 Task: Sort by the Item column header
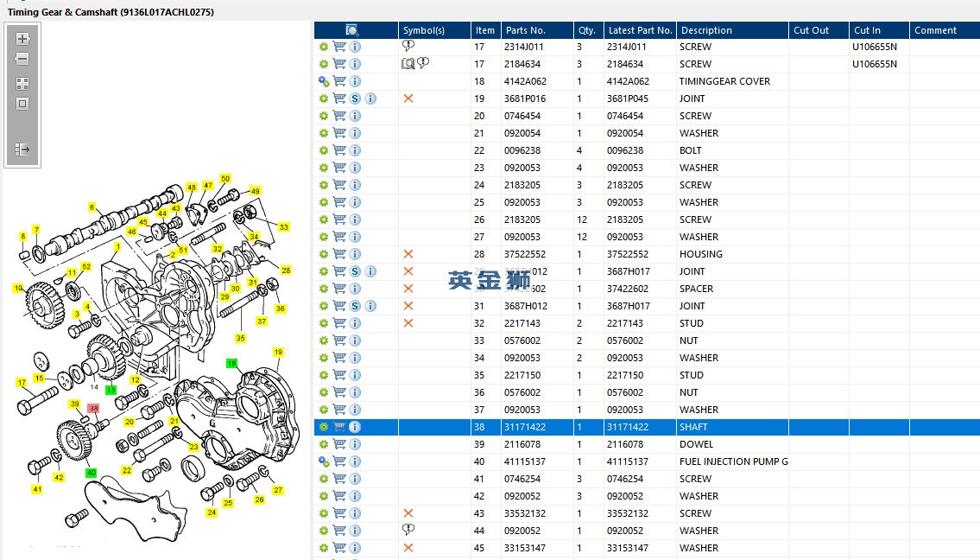[485, 30]
